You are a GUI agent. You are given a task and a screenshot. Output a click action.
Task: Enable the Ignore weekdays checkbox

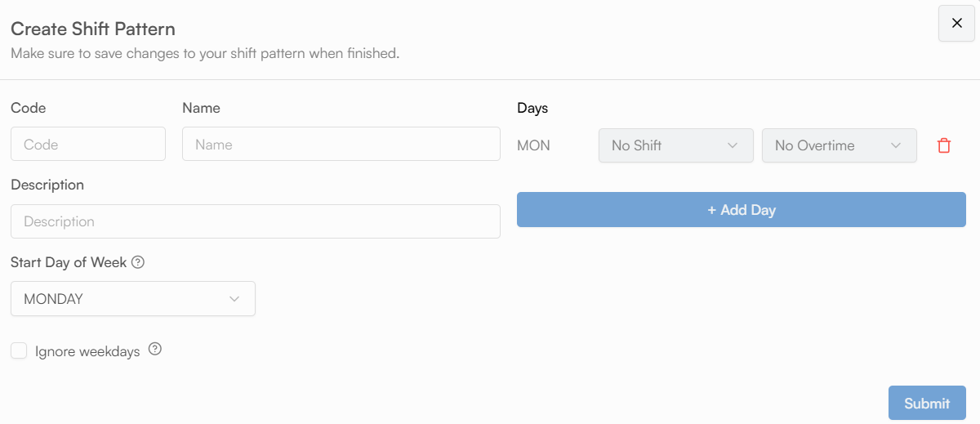click(x=19, y=351)
